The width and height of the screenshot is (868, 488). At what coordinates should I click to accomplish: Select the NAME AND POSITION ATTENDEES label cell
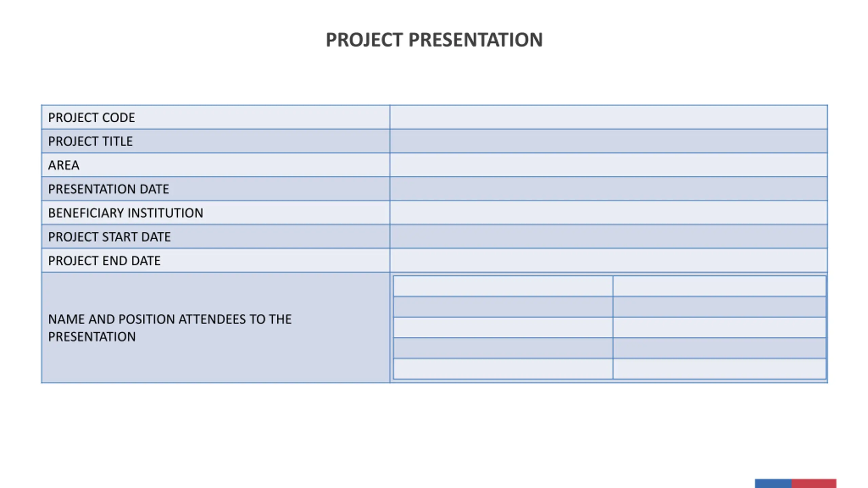point(216,328)
